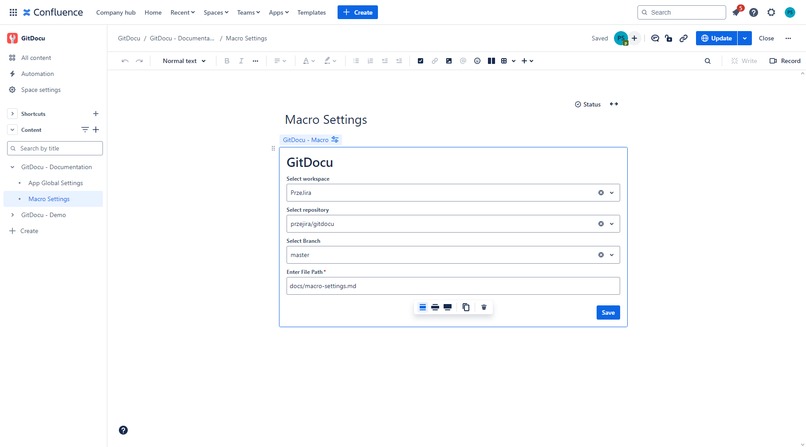This screenshot has width=806, height=447.
Task: Outdent the list item
Action: pos(384,61)
